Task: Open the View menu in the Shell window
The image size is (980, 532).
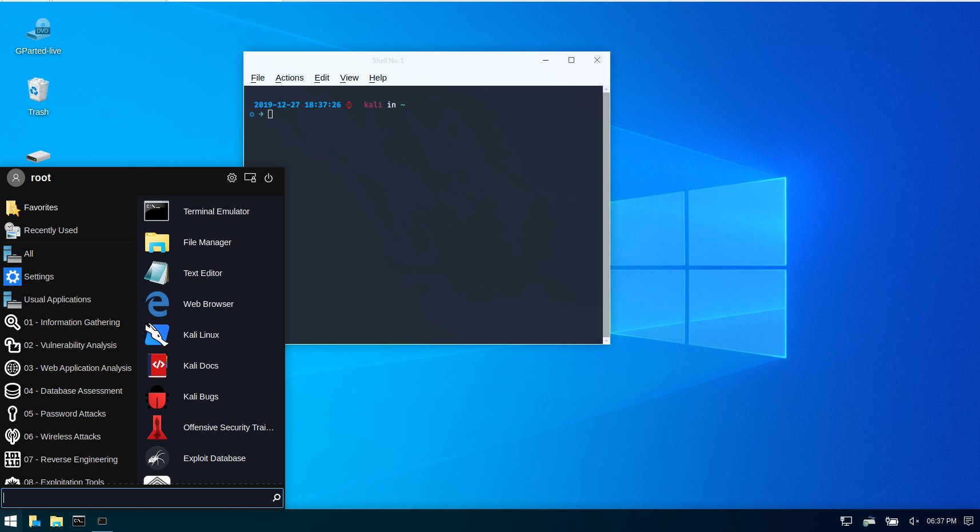Action: (x=349, y=78)
